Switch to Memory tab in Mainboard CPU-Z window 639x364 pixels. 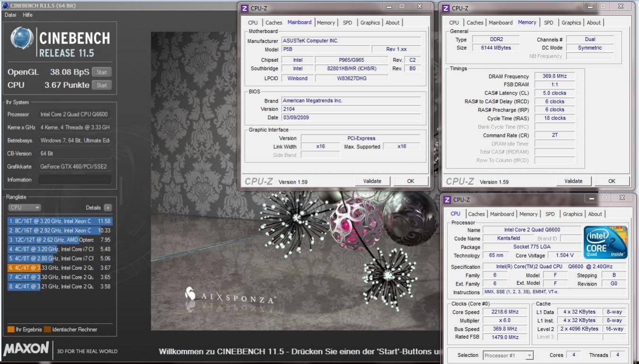(326, 23)
